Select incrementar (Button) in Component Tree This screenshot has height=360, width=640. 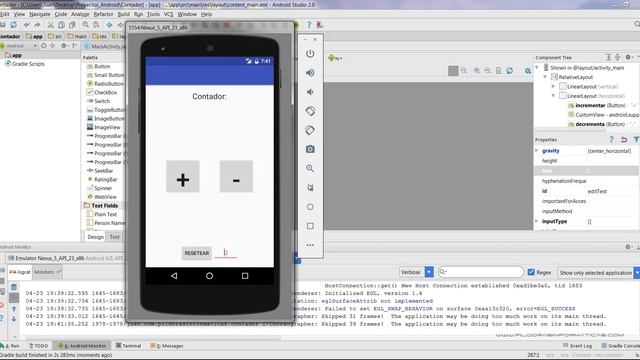[x=595, y=105]
